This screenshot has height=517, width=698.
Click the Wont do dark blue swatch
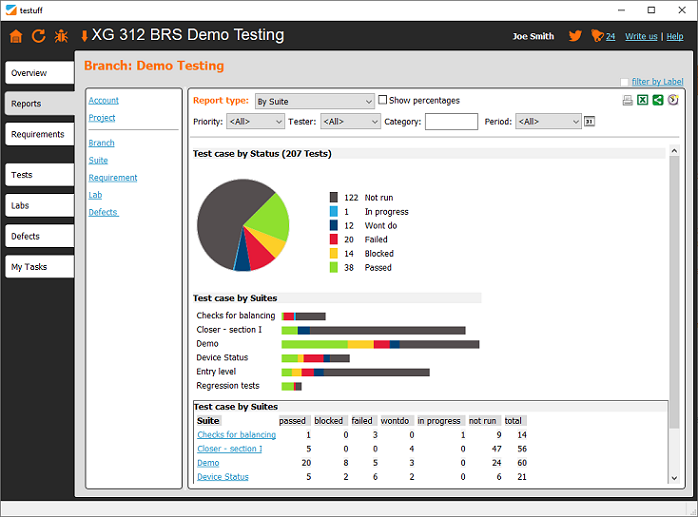point(333,225)
